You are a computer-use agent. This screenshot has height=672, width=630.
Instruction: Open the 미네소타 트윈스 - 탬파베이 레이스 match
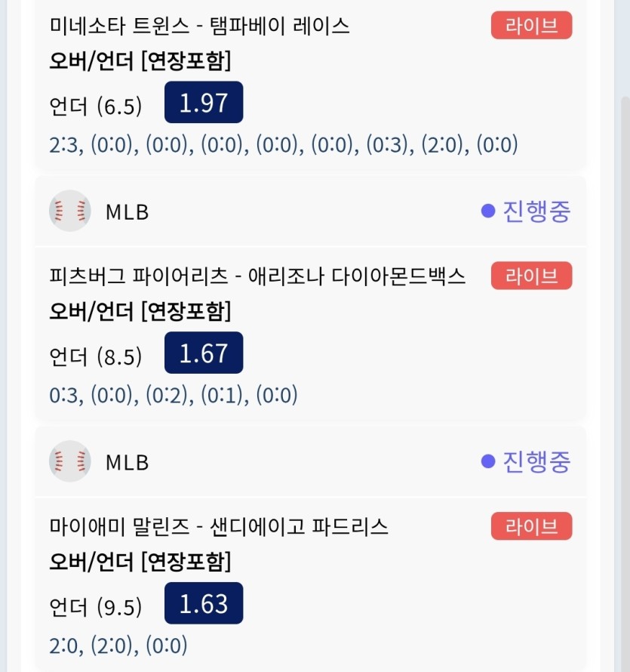click(x=200, y=26)
